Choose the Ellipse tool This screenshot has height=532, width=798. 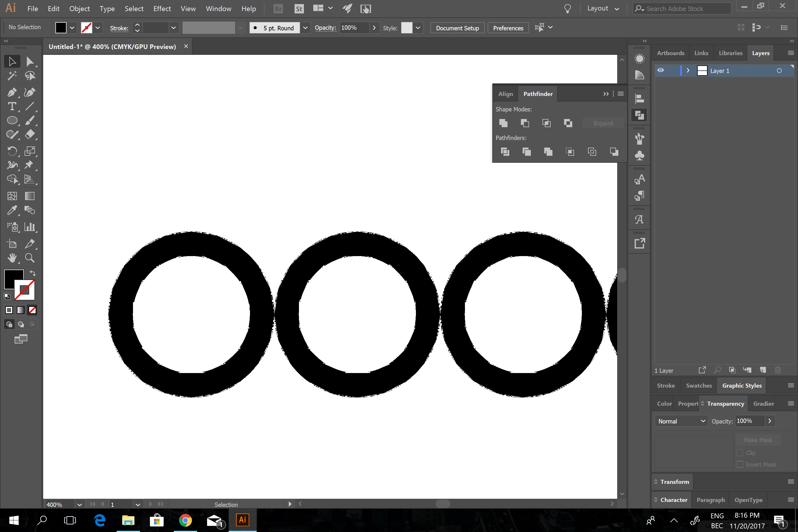(x=12, y=120)
